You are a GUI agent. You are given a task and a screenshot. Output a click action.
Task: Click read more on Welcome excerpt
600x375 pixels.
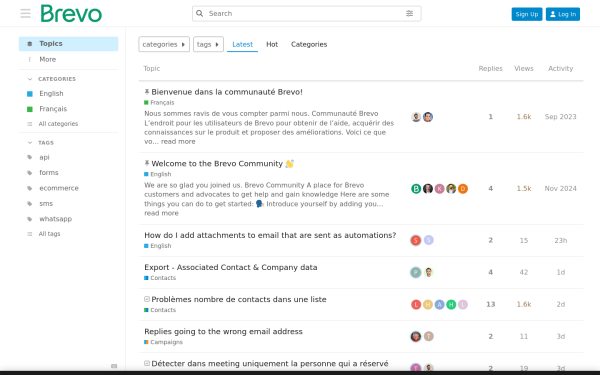click(x=161, y=213)
